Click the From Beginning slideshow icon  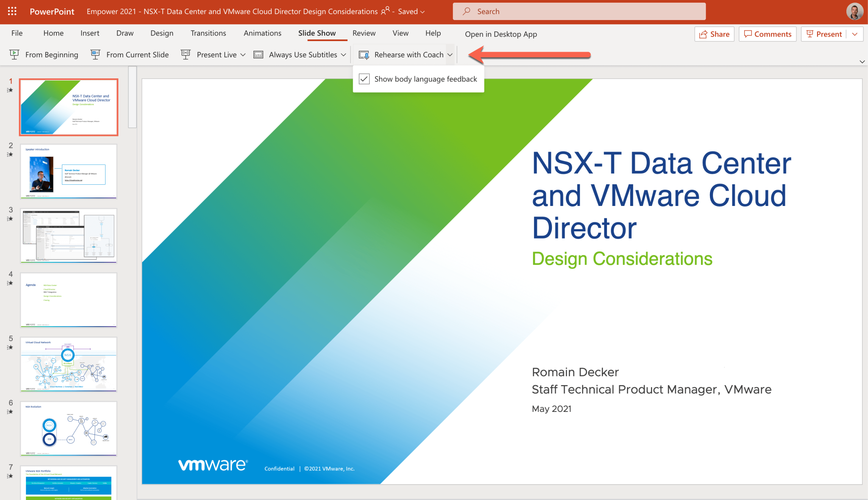click(14, 55)
